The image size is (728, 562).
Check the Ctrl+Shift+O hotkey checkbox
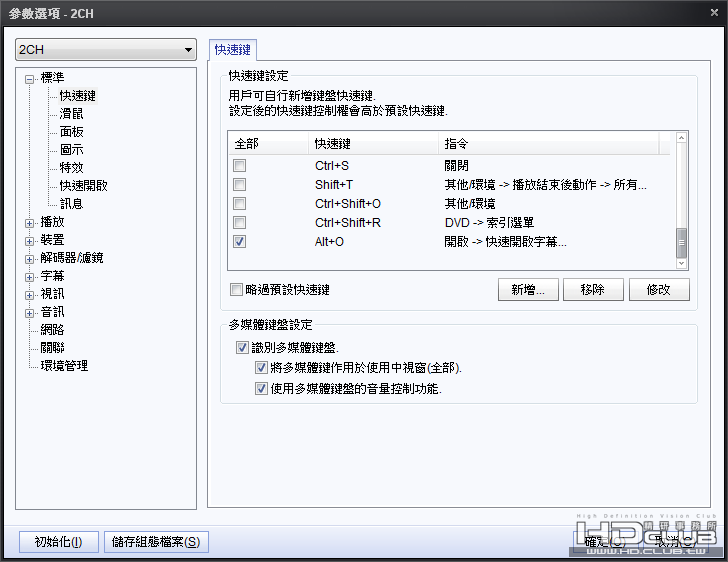tap(240, 204)
